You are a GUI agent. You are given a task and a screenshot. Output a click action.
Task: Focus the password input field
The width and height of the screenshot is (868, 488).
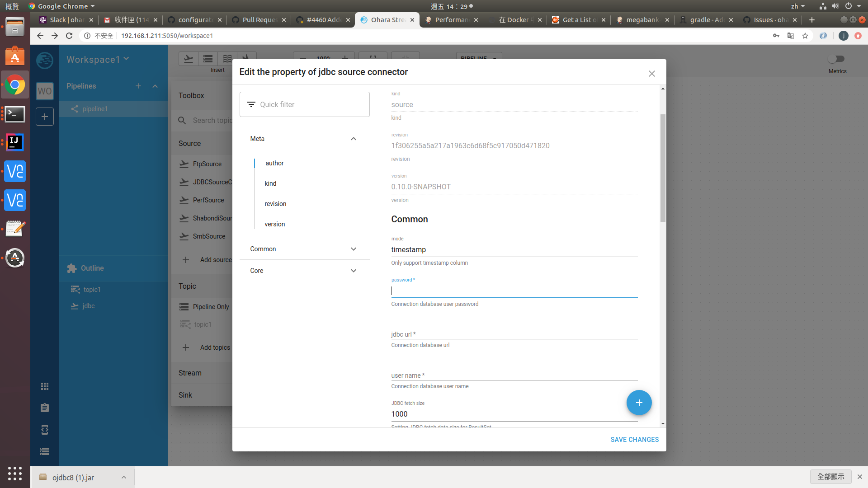(514, 291)
